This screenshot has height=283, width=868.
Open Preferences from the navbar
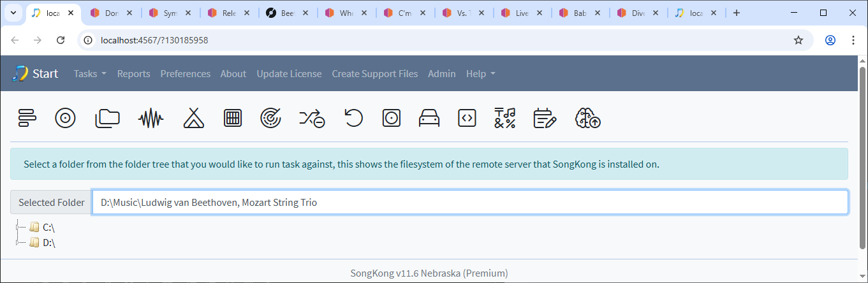pyautogui.click(x=185, y=73)
